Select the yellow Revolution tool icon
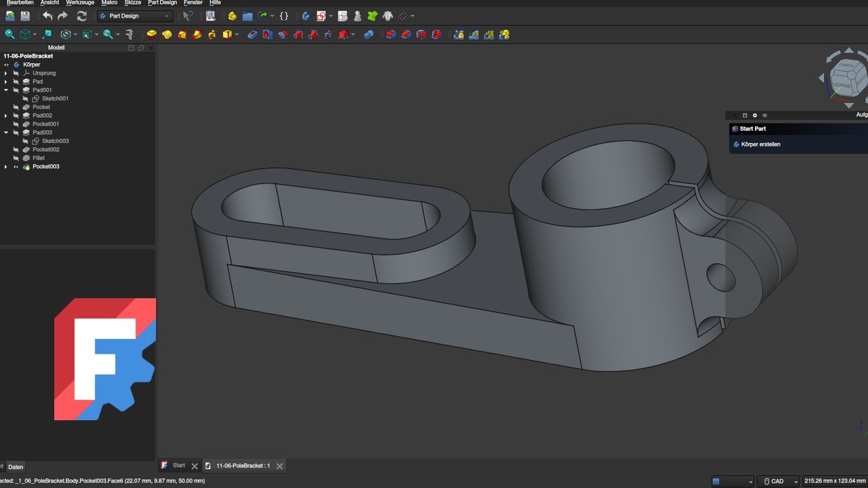Image resolution: width=868 pixels, height=488 pixels. click(x=167, y=34)
